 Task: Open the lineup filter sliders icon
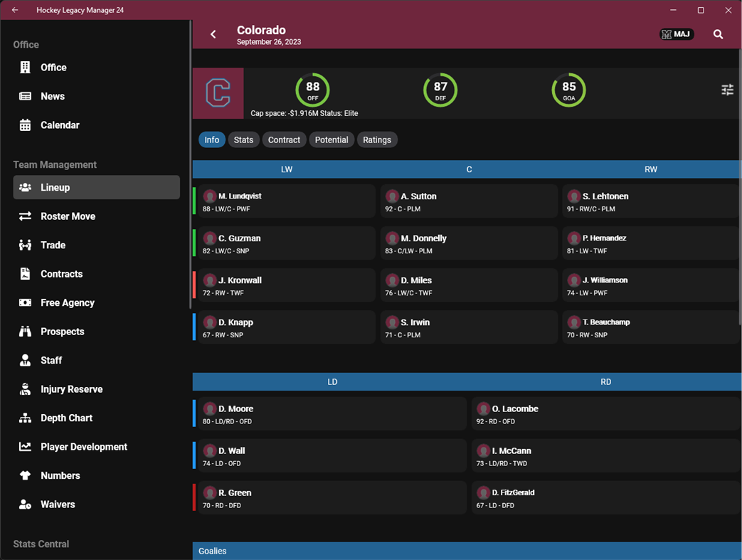(x=727, y=90)
